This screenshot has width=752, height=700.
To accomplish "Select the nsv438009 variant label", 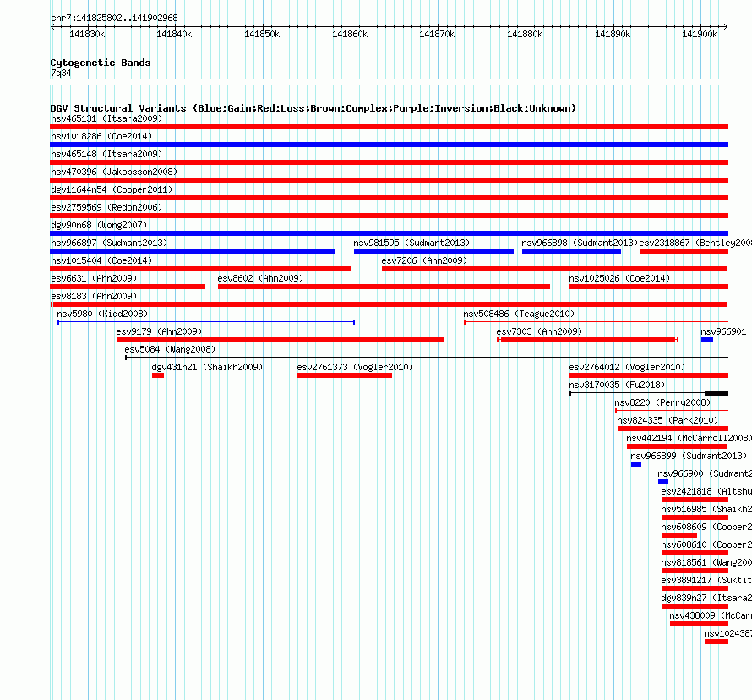I will click(711, 615).
